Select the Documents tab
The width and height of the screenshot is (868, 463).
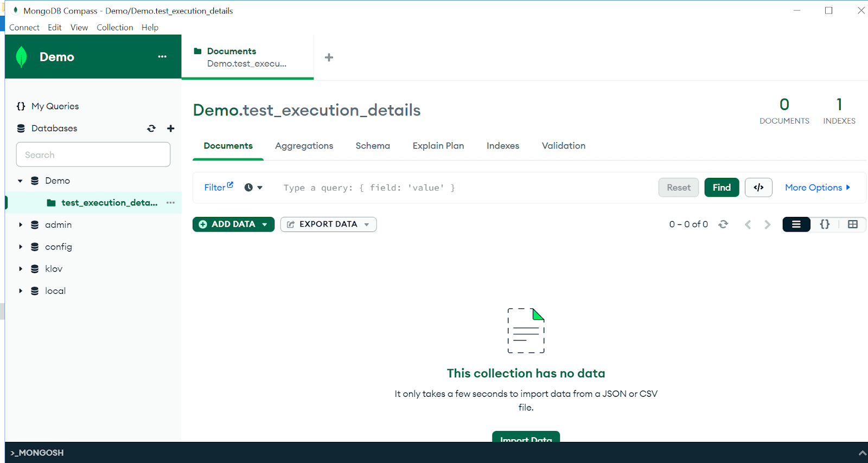pyautogui.click(x=228, y=146)
